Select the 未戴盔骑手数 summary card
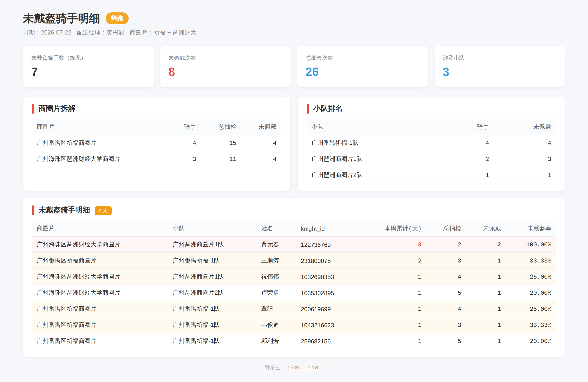 tap(88, 66)
